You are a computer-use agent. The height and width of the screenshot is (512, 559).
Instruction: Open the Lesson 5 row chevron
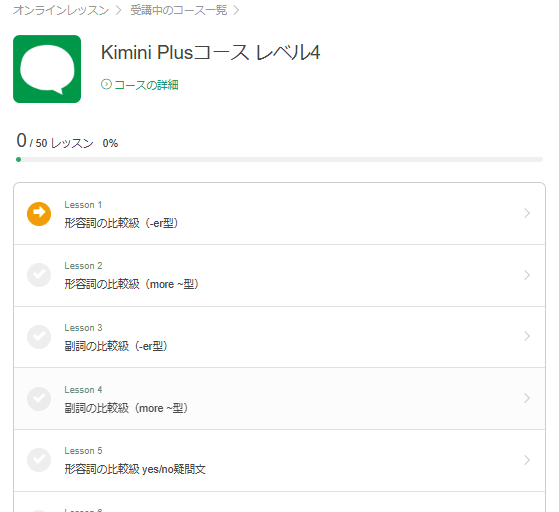point(527,460)
